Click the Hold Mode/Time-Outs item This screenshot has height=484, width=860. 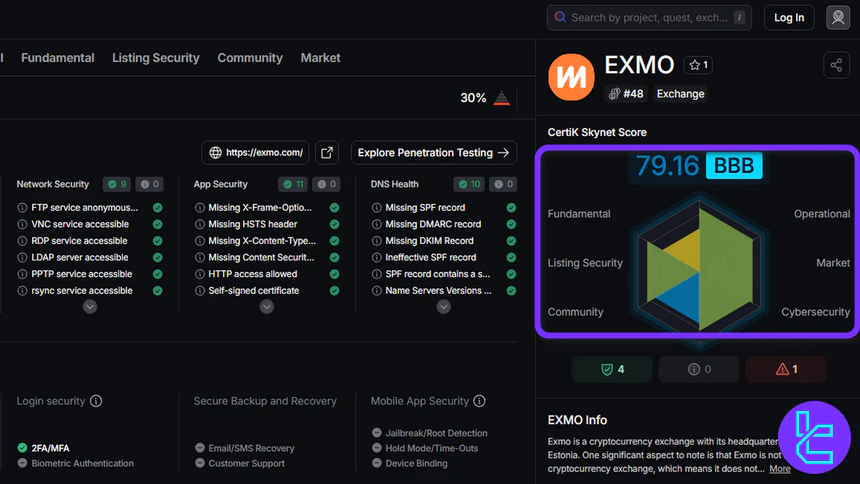(x=432, y=448)
